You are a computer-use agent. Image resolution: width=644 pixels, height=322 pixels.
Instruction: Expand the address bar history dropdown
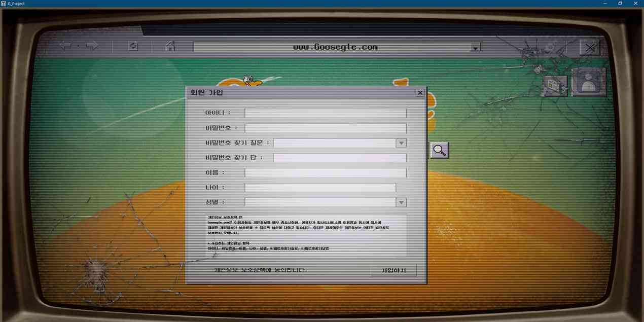pos(476,48)
